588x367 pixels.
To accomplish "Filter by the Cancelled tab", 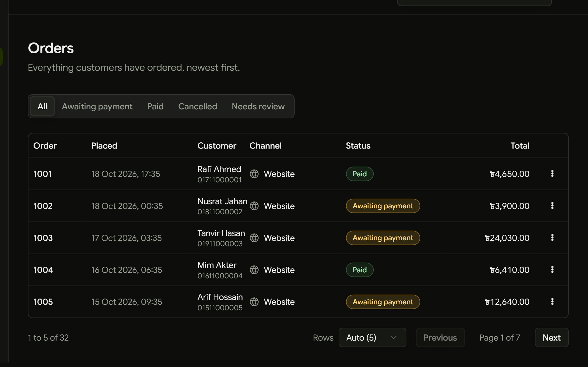I will pyautogui.click(x=198, y=106).
